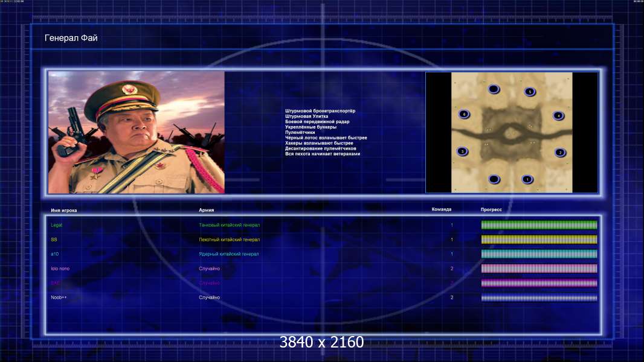The width and height of the screenshot is (644, 362).
Task: Click "Штурмовая Улитка" feature line
Action: click(306, 116)
